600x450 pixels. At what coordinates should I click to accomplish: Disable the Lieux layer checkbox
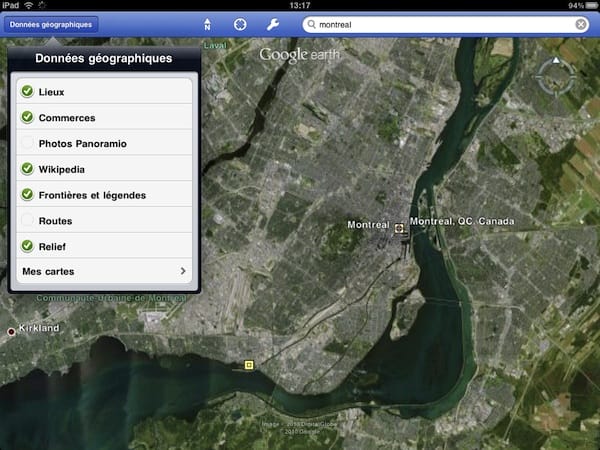point(28,92)
